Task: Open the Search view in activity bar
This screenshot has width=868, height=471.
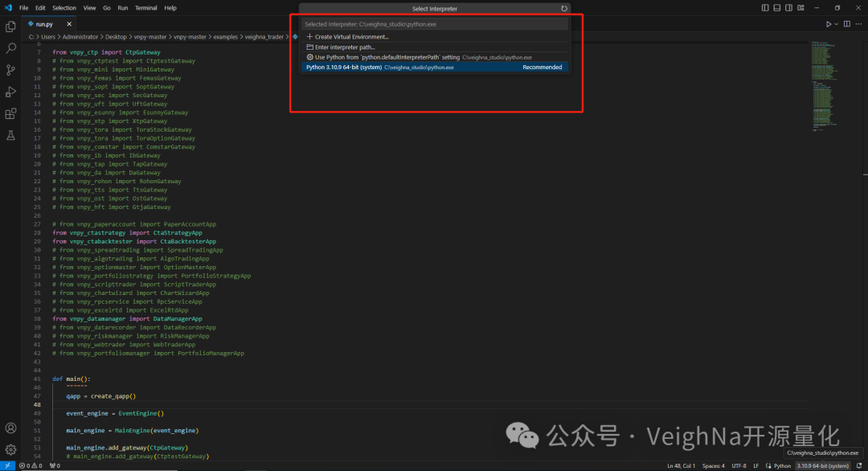Action: (10, 48)
